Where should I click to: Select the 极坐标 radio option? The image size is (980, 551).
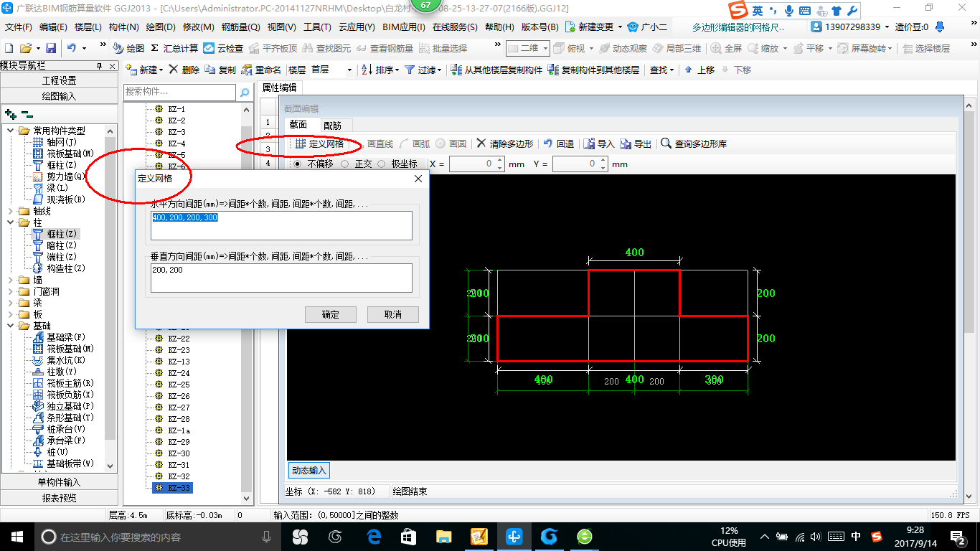pos(397,164)
